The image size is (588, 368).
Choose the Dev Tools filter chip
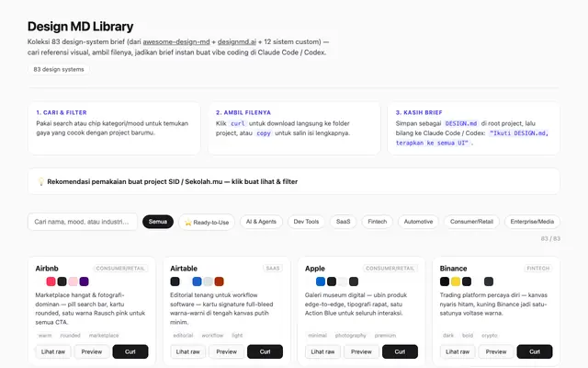pos(306,222)
